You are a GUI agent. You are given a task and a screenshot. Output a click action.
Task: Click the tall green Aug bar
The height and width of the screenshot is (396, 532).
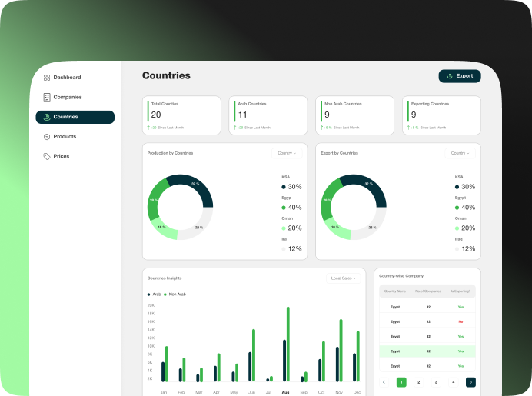click(x=288, y=344)
